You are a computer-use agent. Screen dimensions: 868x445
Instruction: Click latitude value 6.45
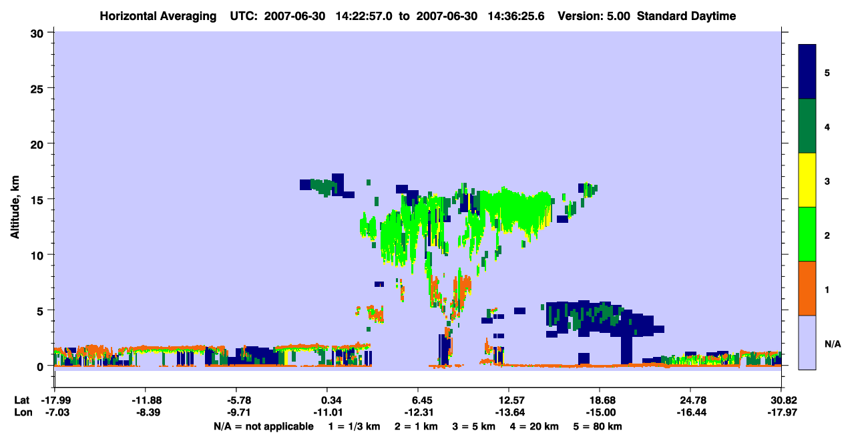(x=423, y=400)
